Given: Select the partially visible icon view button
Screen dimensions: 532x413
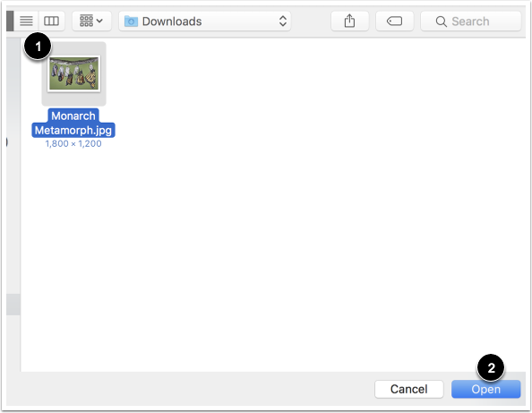Looking at the screenshot, I should 10,21.
